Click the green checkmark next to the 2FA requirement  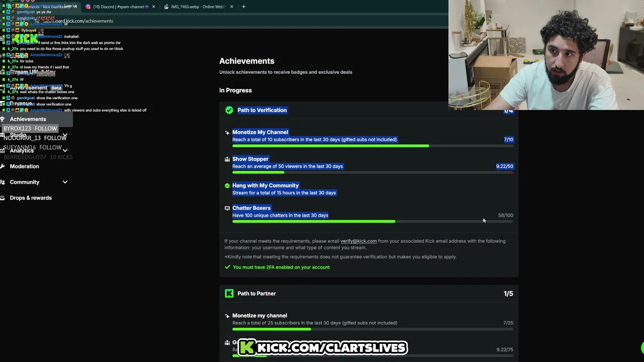coord(227,267)
